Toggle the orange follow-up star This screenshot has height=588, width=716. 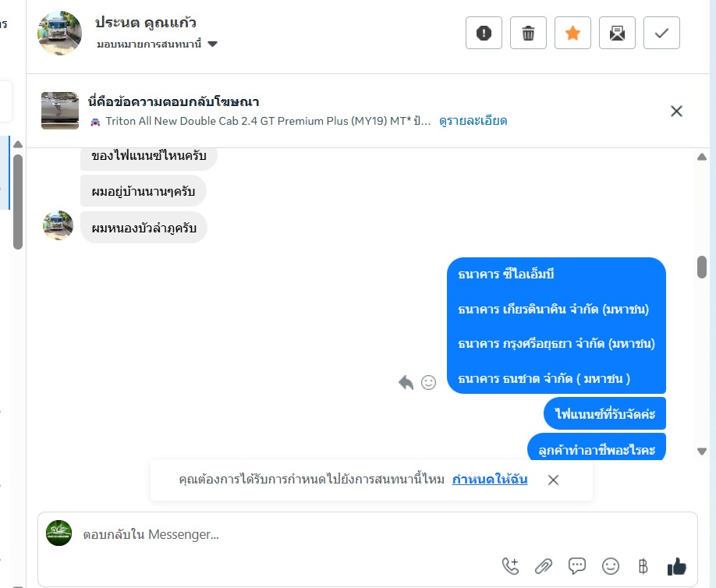pos(572,33)
